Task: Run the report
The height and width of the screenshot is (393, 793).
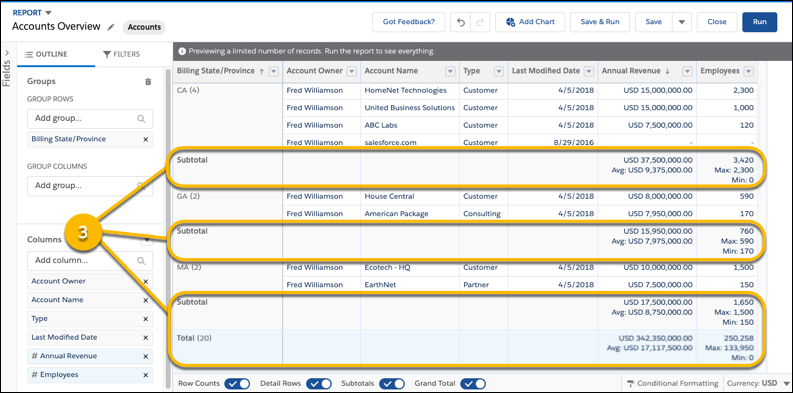Action: click(760, 22)
